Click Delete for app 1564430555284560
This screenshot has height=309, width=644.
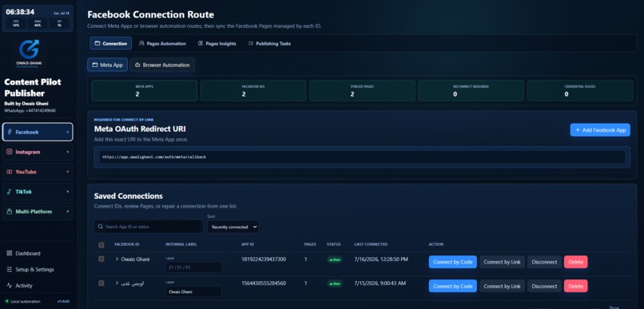click(576, 286)
